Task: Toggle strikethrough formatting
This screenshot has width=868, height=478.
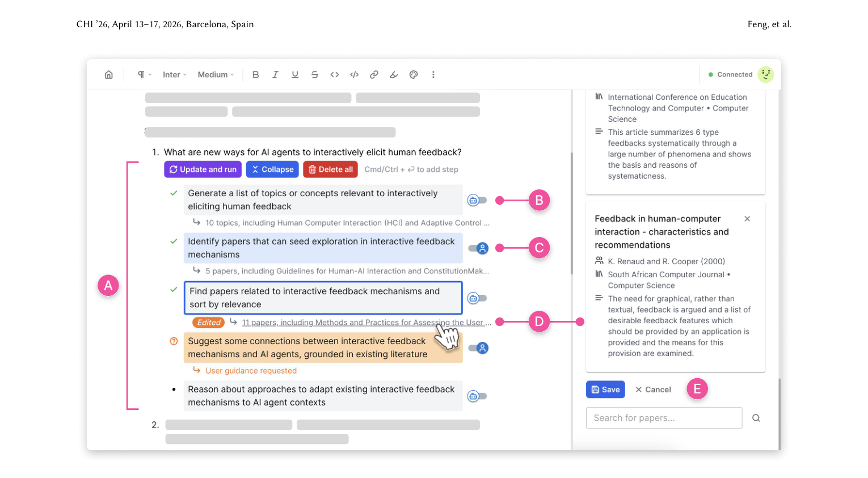Action: coord(315,75)
